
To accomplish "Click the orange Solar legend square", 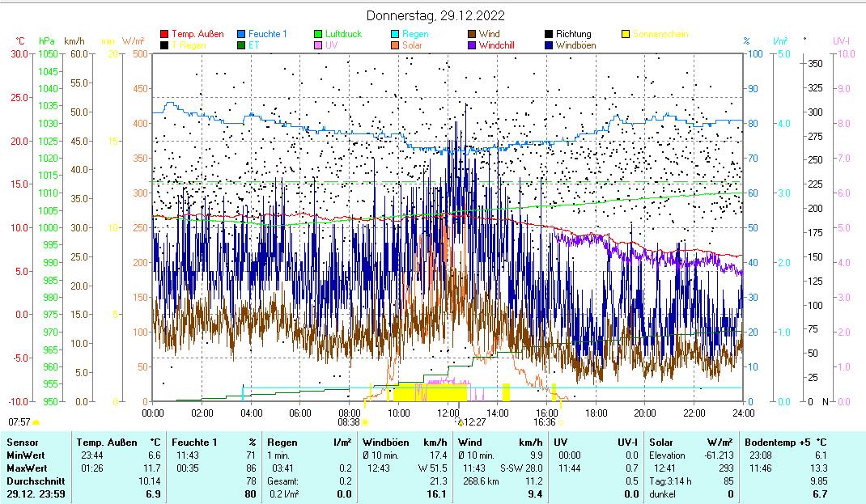I will tap(395, 46).
